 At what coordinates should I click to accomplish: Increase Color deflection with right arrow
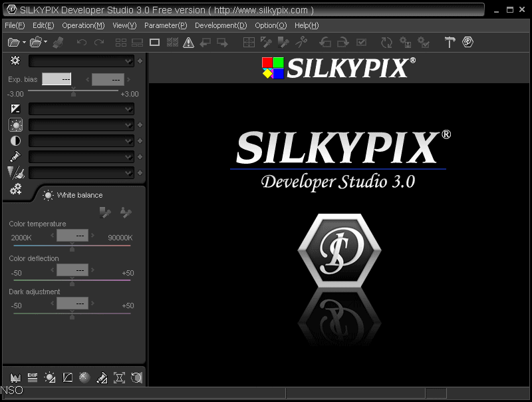(x=92, y=270)
